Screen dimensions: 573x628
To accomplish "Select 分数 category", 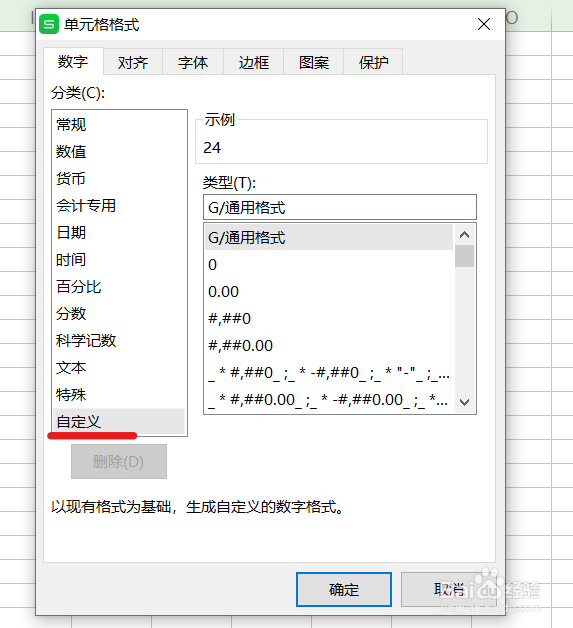I will (119, 314).
